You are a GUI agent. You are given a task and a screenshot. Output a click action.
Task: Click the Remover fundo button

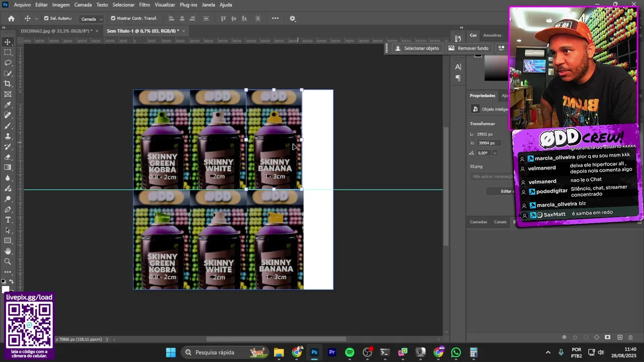point(468,48)
